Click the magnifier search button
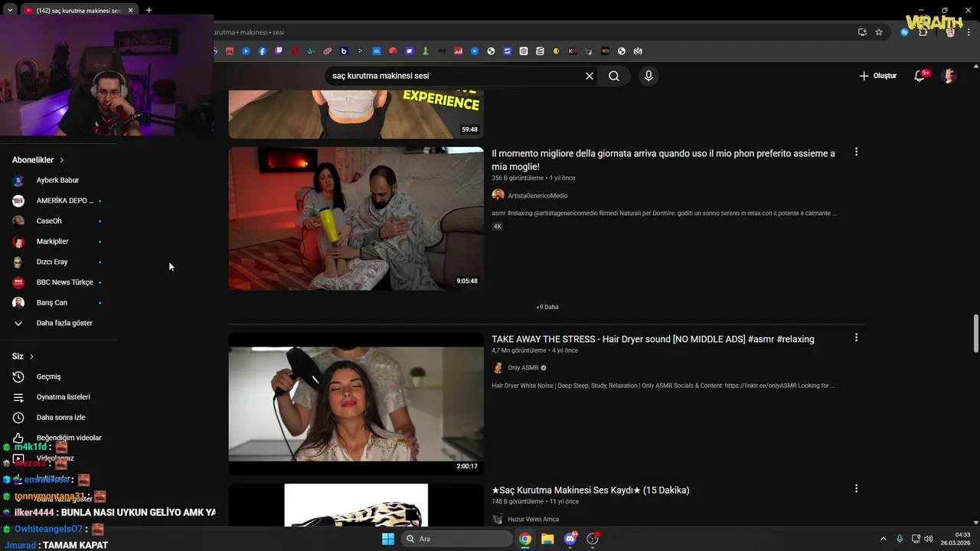The image size is (980, 551). (x=614, y=76)
